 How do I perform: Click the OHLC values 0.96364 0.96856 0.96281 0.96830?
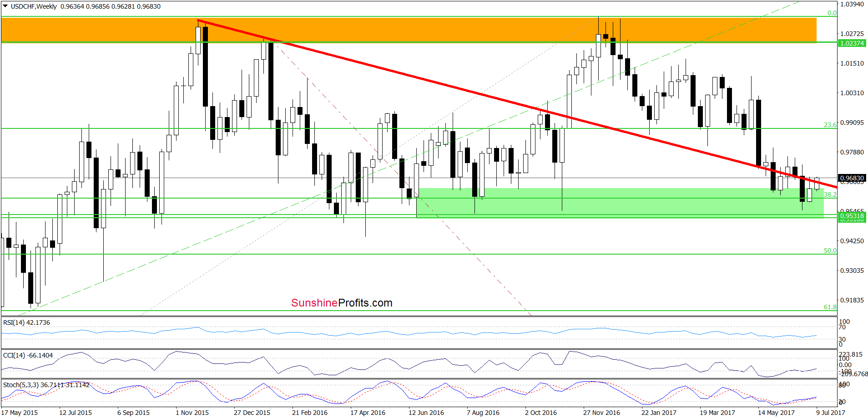tap(111, 6)
